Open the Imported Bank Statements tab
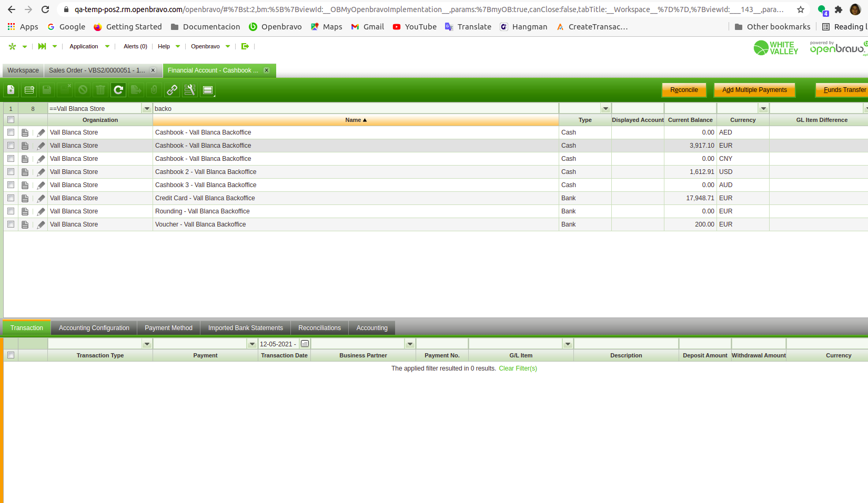Viewport: 868px width, 503px height. click(246, 328)
